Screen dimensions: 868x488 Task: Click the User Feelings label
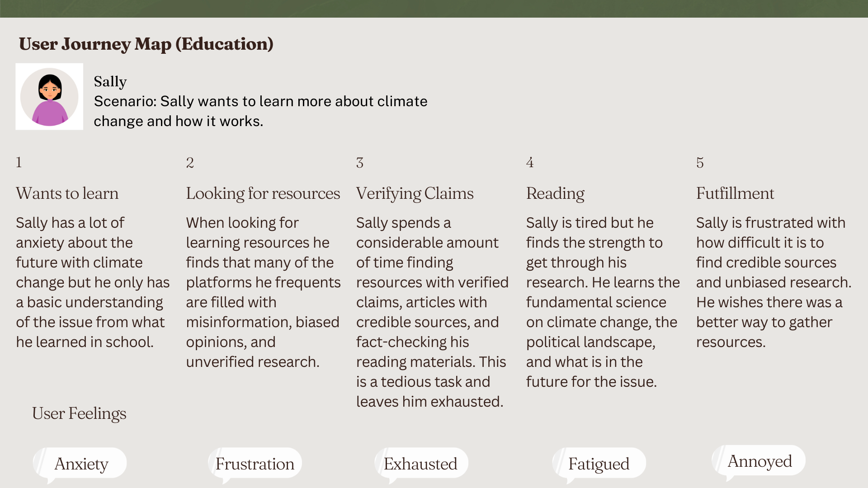[x=79, y=413]
